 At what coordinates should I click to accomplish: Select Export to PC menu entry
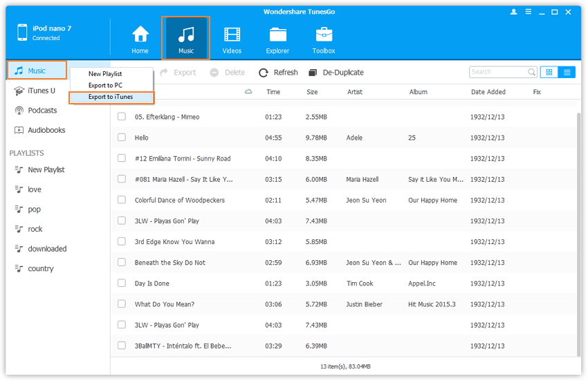[x=105, y=85]
